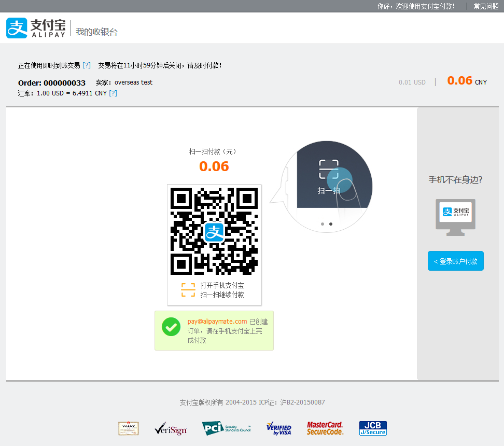The height and width of the screenshot is (446, 504).
Task: Click the ICP license certificate icon
Action: point(128,428)
